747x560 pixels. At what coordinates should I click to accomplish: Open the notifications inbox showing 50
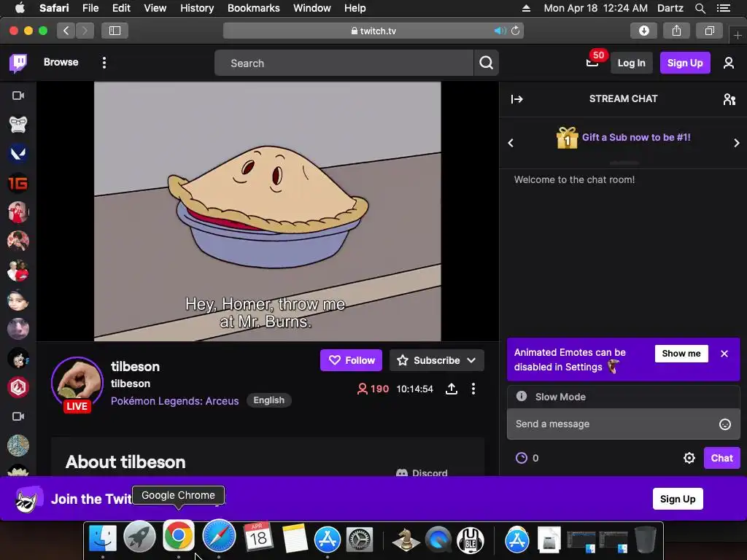(x=592, y=63)
